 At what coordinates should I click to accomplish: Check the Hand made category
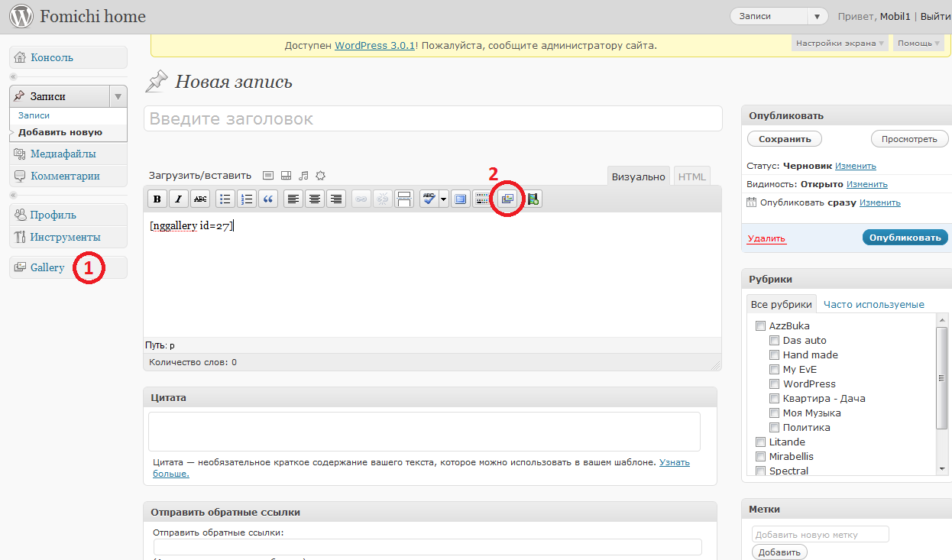(775, 354)
